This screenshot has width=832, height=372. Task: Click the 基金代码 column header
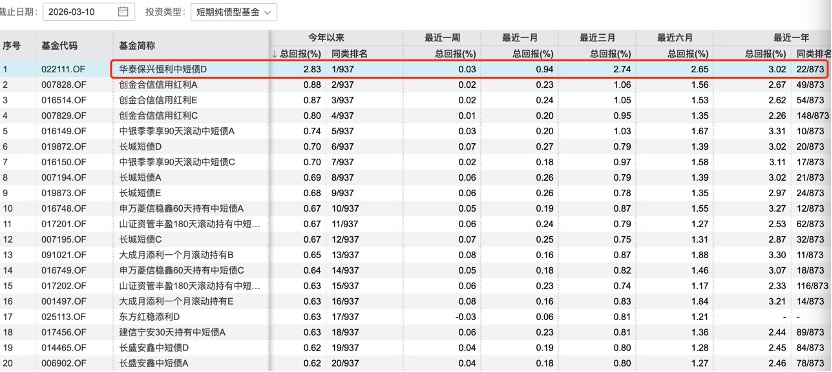point(59,46)
